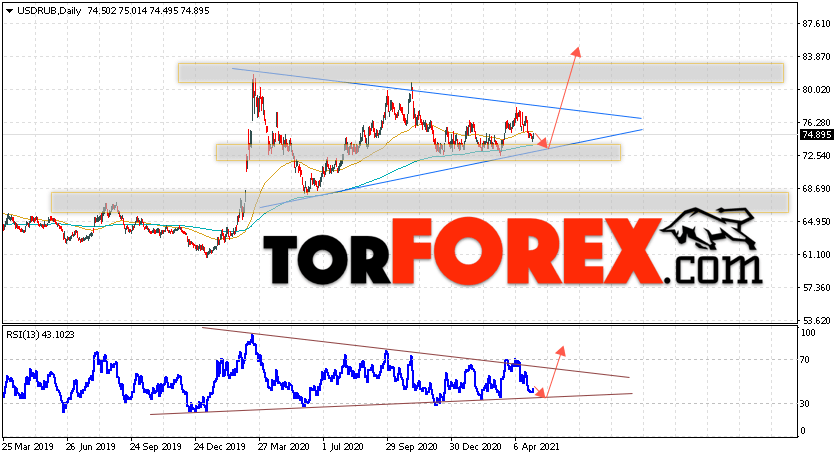
Task: Click date label 26 Jun 2019
Action: click(x=91, y=446)
